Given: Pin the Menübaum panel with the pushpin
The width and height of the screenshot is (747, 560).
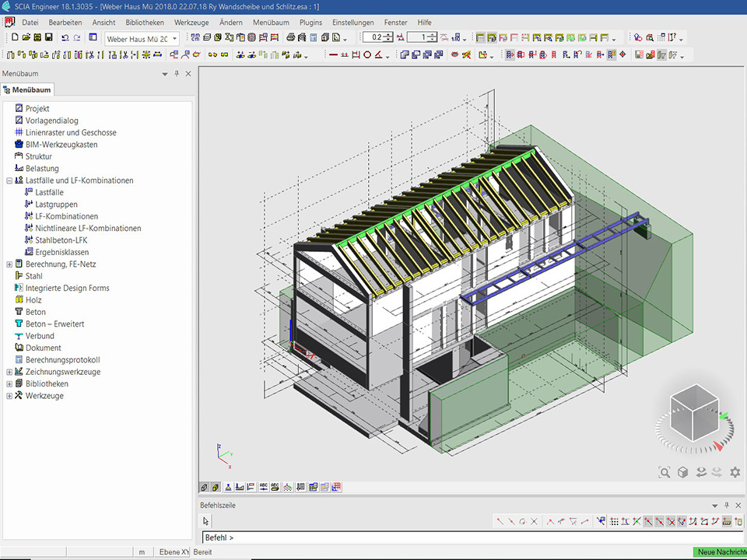Looking at the screenshot, I should pyautogui.click(x=177, y=73).
